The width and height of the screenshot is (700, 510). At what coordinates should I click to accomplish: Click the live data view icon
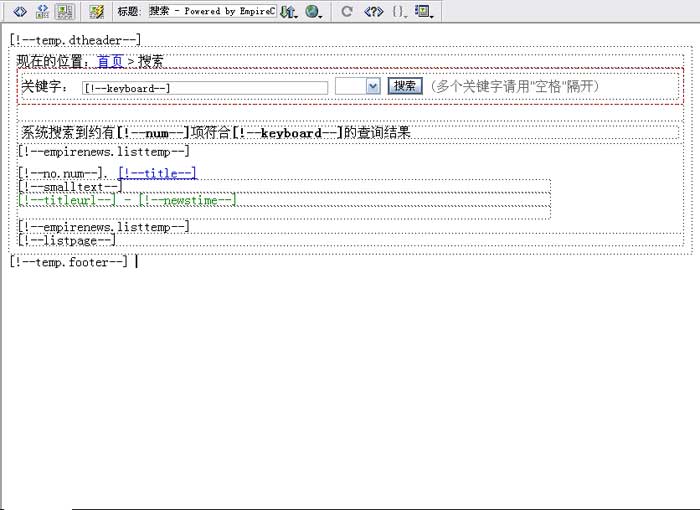97,12
